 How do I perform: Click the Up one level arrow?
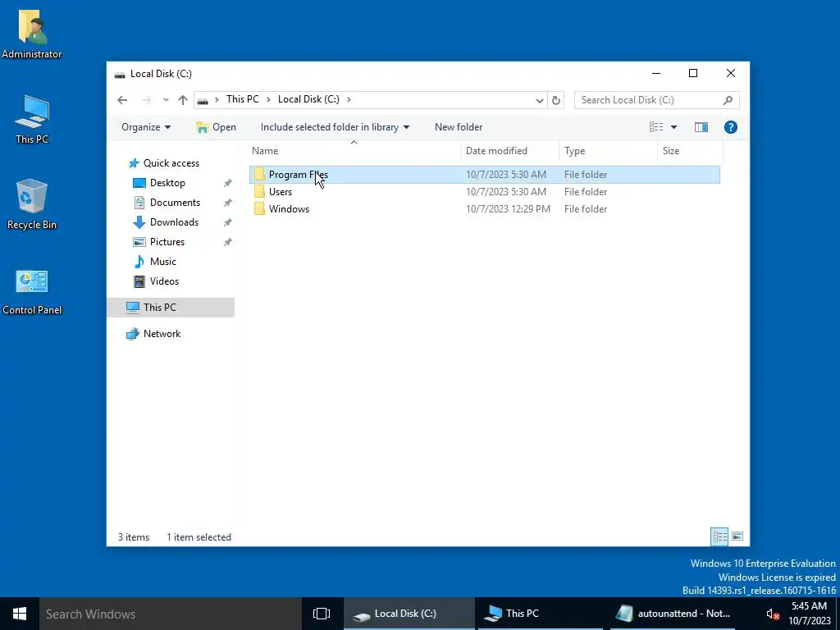[x=183, y=100]
